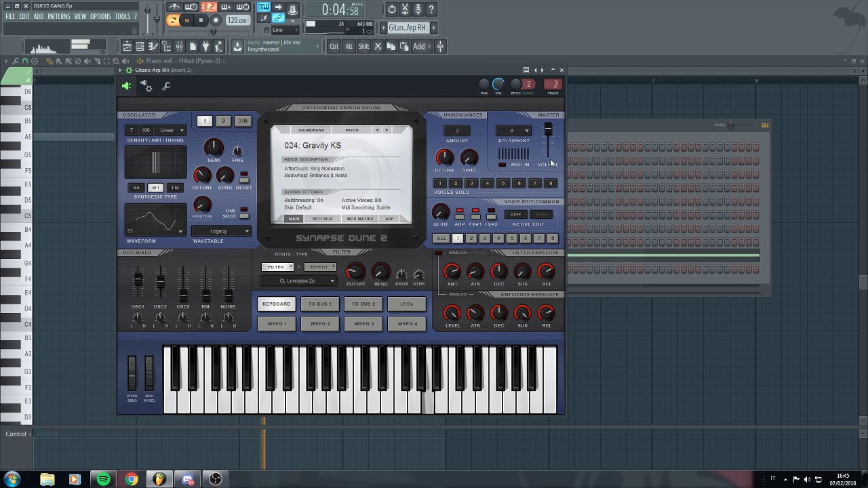Click the LFOs button

coord(407,304)
